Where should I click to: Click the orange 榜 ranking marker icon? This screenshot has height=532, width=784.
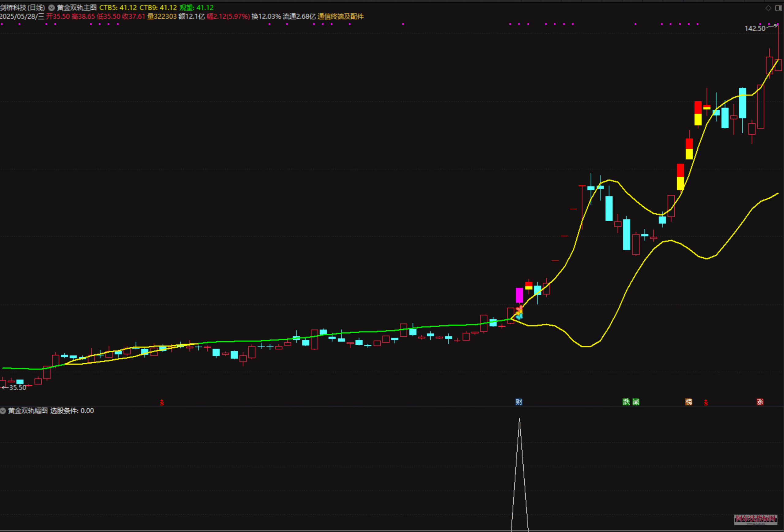click(688, 402)
